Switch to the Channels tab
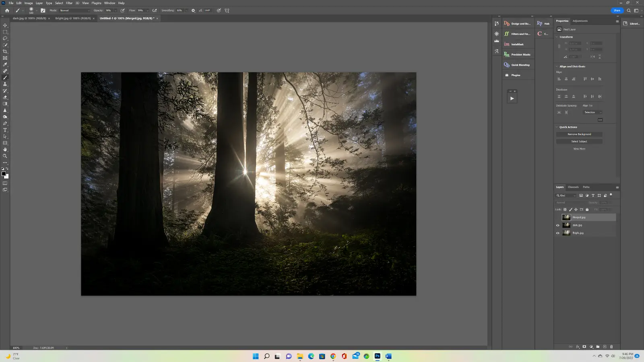 pyautogui.click(x=574, y=187)
